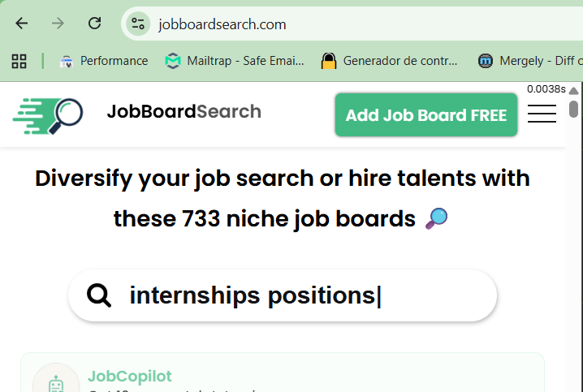The width and height of the screenshot is (583, 392).
Task: Click the JobBoardSearch site title
Action: pyautogui.click(x=184, y=112)
